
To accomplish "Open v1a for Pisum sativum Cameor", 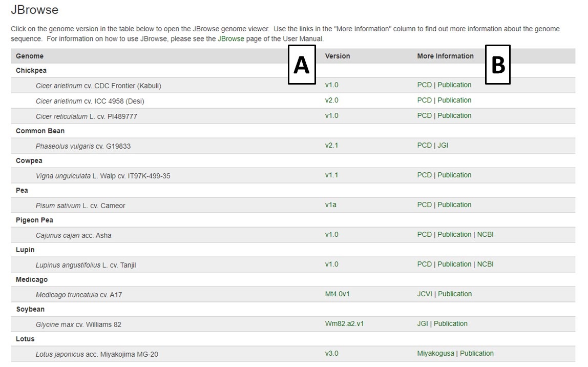I will tap(331, 205).
